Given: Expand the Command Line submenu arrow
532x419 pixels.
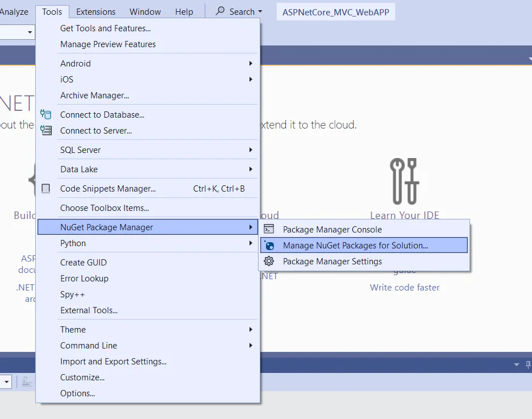Looking at the screenshot, I should click(x=251, y=346).
